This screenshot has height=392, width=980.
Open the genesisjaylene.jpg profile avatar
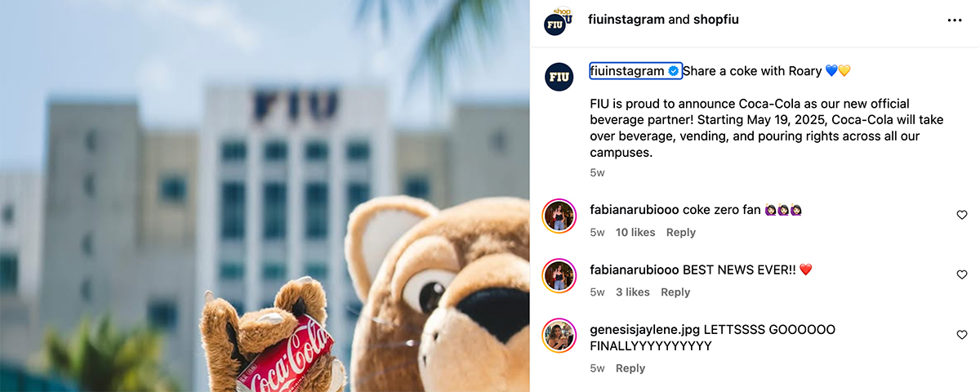point(559,335)
